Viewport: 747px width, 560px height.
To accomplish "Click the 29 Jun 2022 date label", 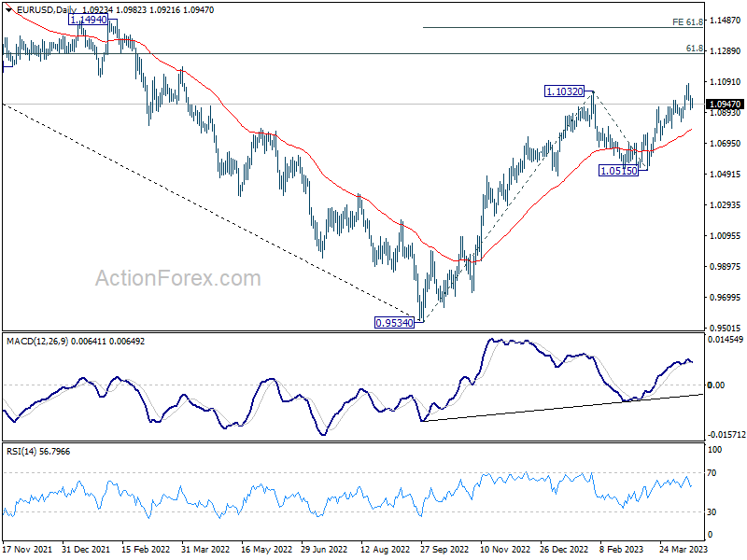I will (x=324, y=549).
